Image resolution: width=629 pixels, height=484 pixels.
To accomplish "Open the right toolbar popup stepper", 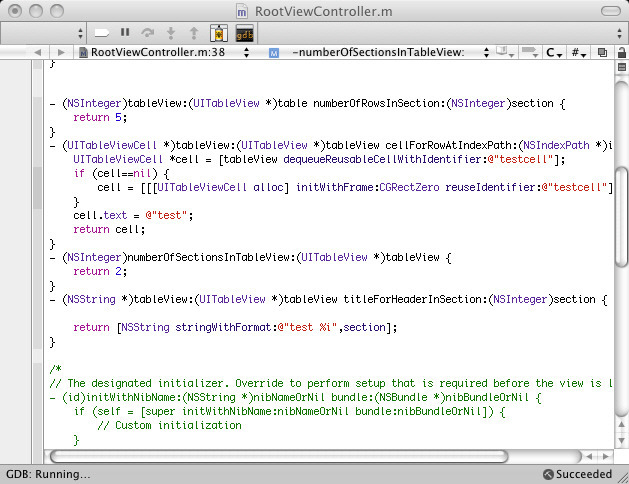I will pyautogui.click(x=619, y=33).
